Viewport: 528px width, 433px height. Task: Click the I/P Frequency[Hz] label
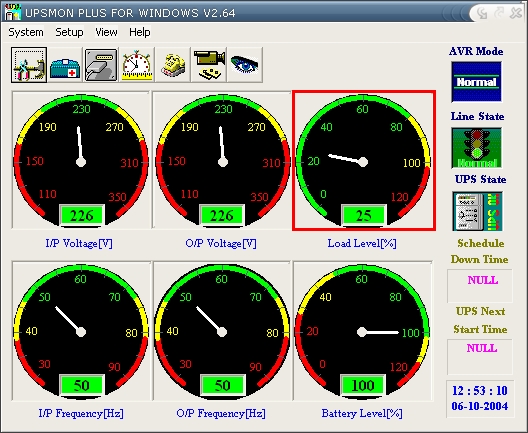[81, 413]
